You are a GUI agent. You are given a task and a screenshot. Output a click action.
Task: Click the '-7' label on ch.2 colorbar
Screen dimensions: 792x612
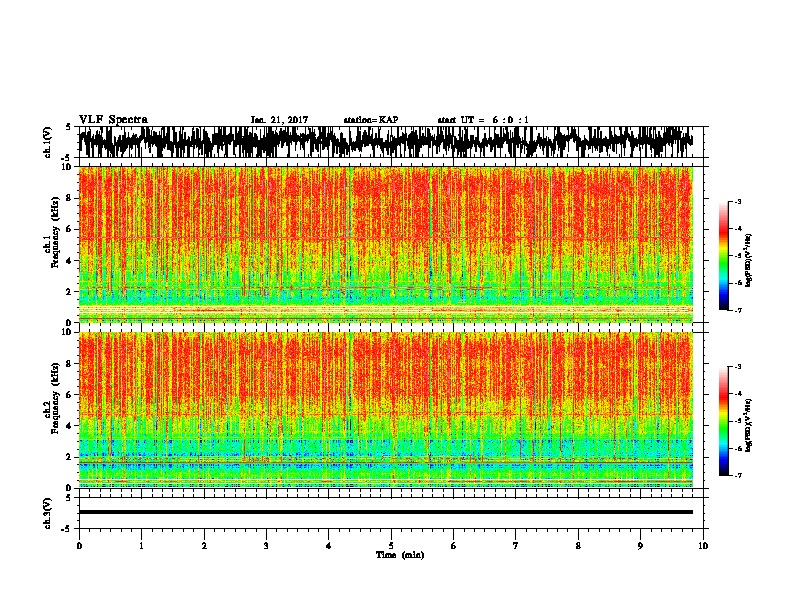point(738,475)
